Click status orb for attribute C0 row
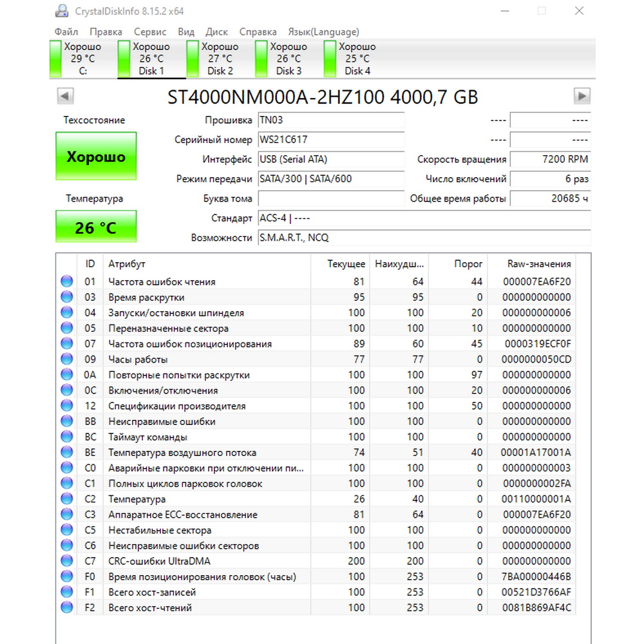644x644 pixels. [66, 468]
